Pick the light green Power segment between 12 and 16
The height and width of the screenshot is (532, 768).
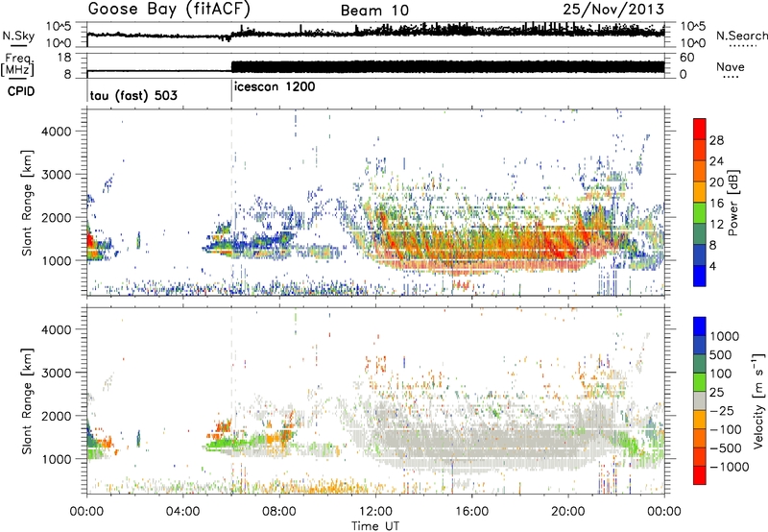pyautogui.click(x=700, y=212)
